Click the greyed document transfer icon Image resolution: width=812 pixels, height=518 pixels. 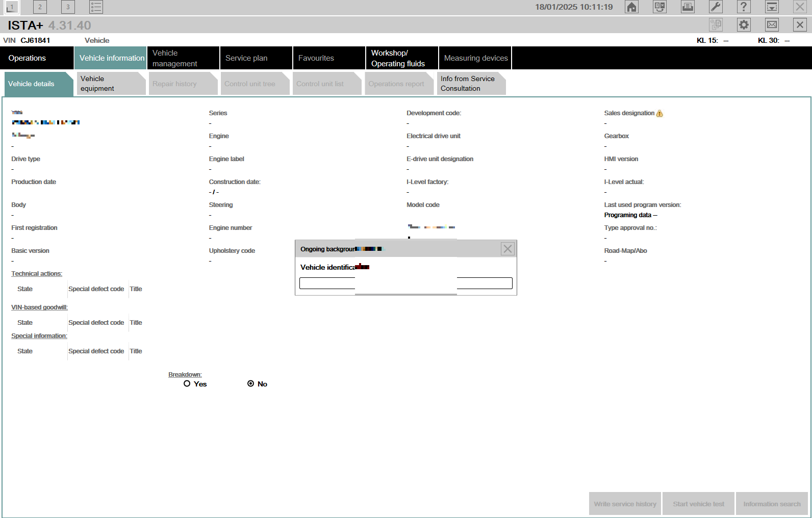click(x=716, y=24)
